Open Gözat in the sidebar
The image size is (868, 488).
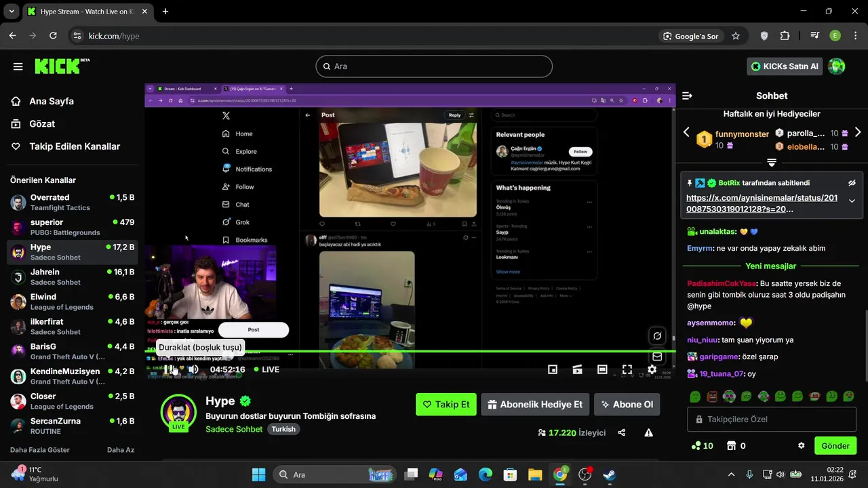(33, 123)
